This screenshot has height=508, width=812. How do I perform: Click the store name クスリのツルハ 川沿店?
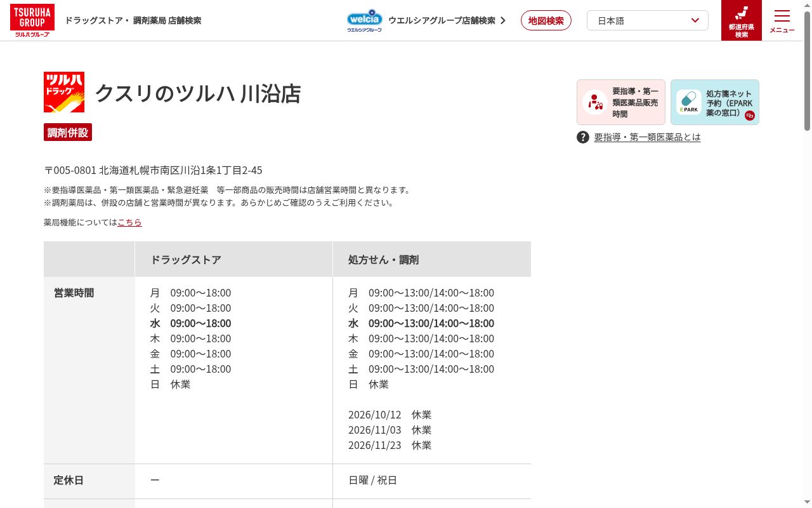(x=197, y=93)
